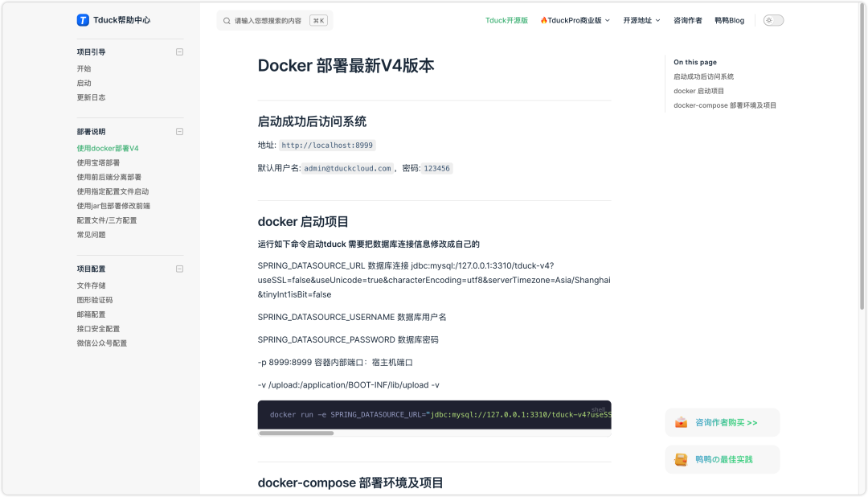Jump to 启动成功后访问系统 in page outline

click(x=703, y=76)
